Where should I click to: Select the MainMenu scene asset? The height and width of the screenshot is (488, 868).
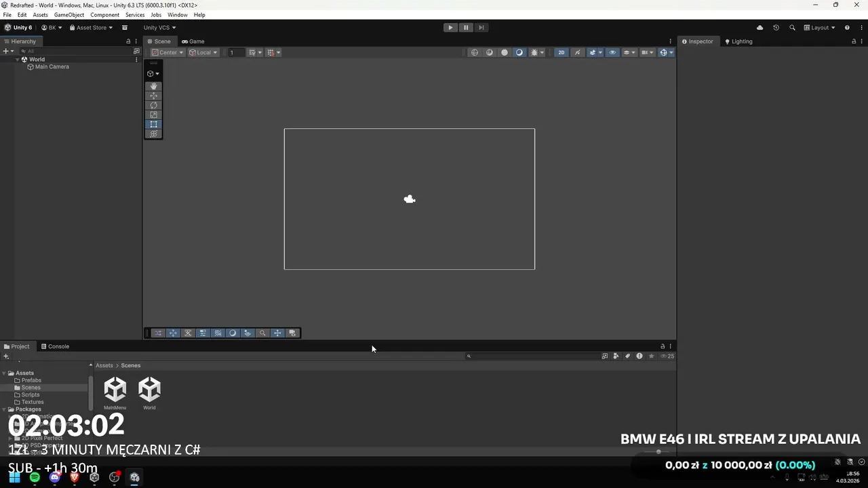115,394
